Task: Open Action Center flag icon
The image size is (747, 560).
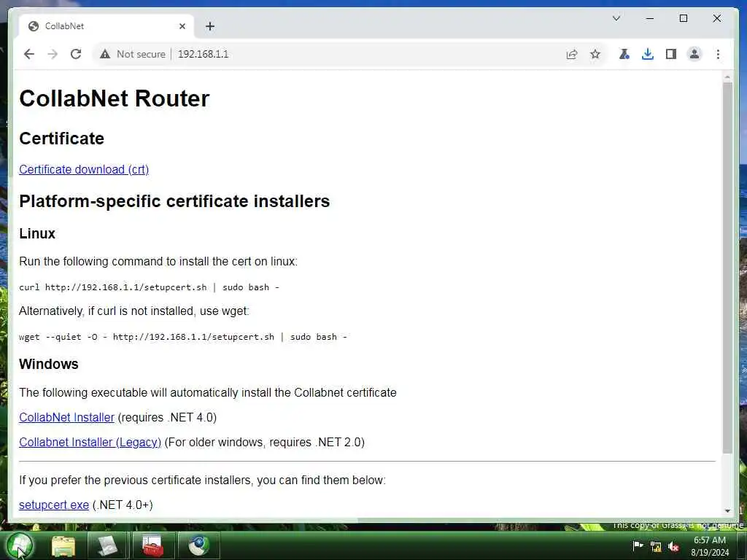Action: [638, 545]
